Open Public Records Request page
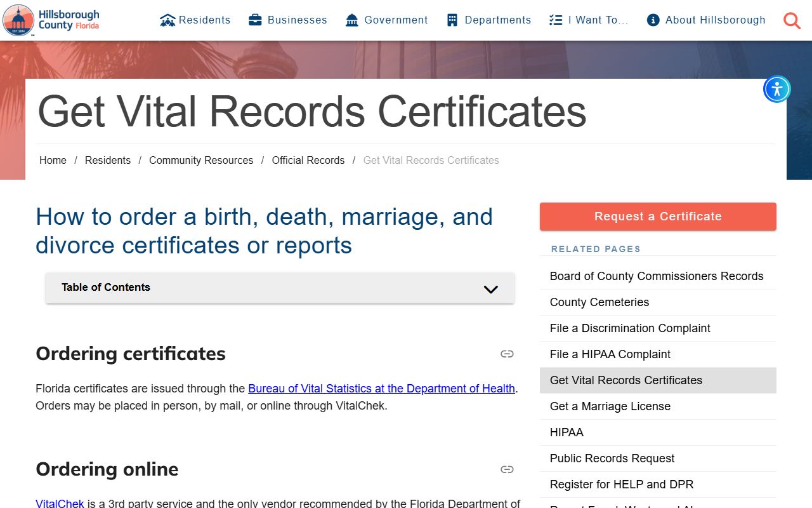This screenshot has width=812, height=508. click(658, 458)
